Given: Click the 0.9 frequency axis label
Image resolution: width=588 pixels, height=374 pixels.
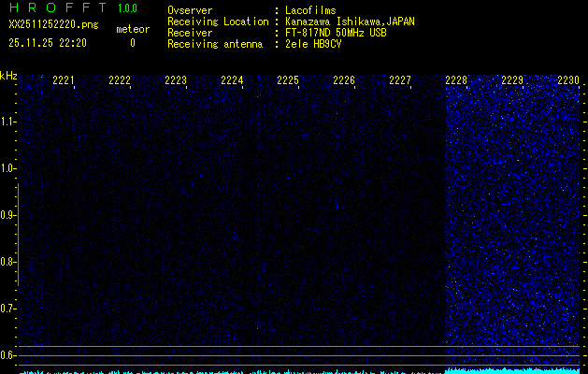Looking at the screenshot, I should [8, 215].
